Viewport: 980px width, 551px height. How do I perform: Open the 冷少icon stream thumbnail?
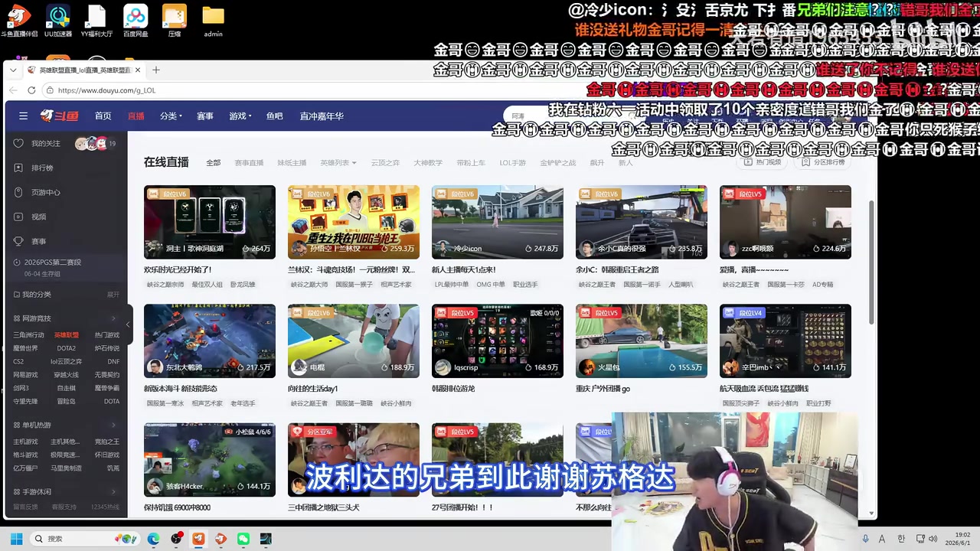[x=498, y=222]
